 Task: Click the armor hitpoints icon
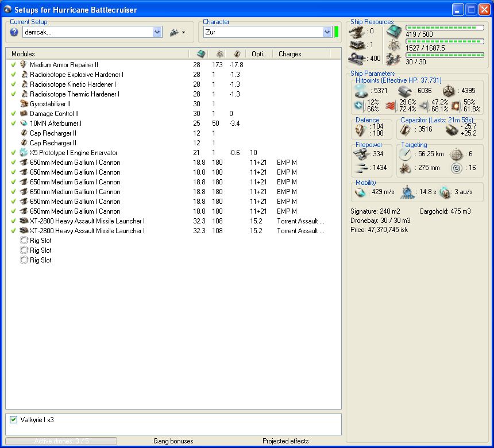[x=404, y=91]
